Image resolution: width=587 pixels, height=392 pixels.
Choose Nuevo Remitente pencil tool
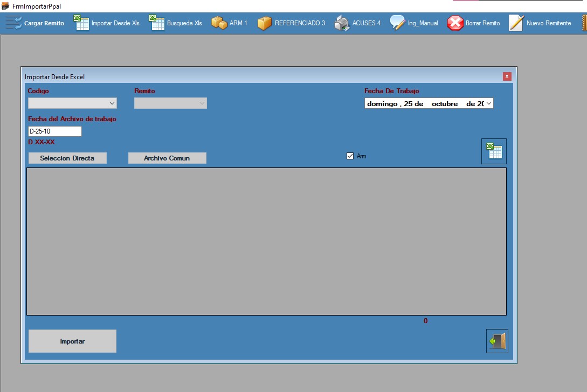coord(540,23)
